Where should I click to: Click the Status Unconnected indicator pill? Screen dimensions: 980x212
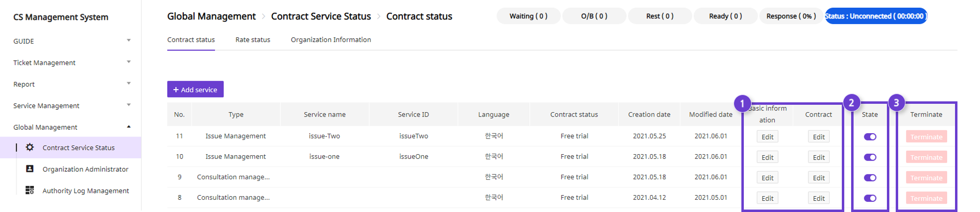(x=876, y=16)
